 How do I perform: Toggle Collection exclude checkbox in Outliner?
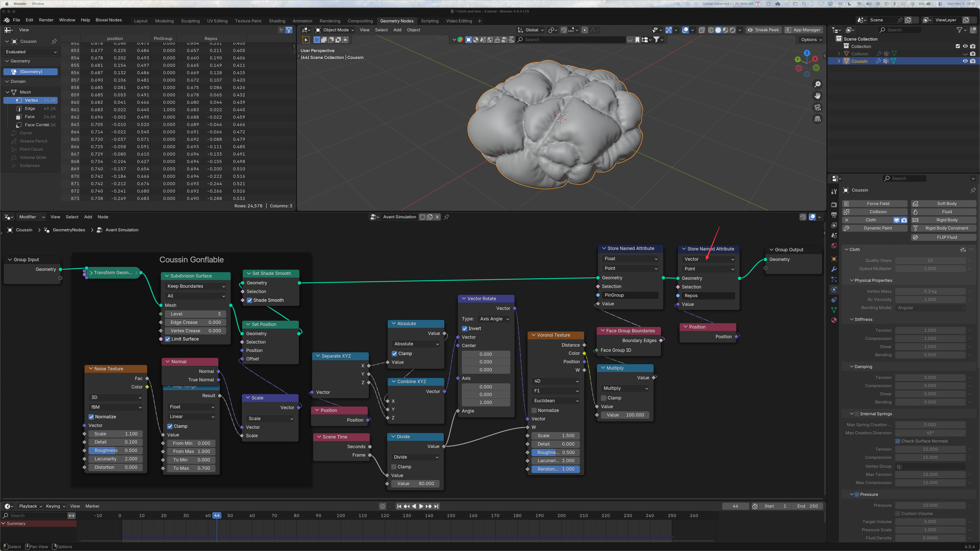tap(958, 46)
